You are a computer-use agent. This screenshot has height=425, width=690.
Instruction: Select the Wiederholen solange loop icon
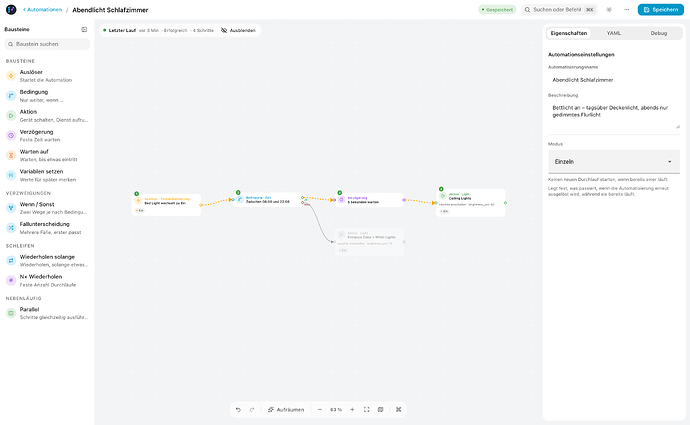(x=11, y=260)
